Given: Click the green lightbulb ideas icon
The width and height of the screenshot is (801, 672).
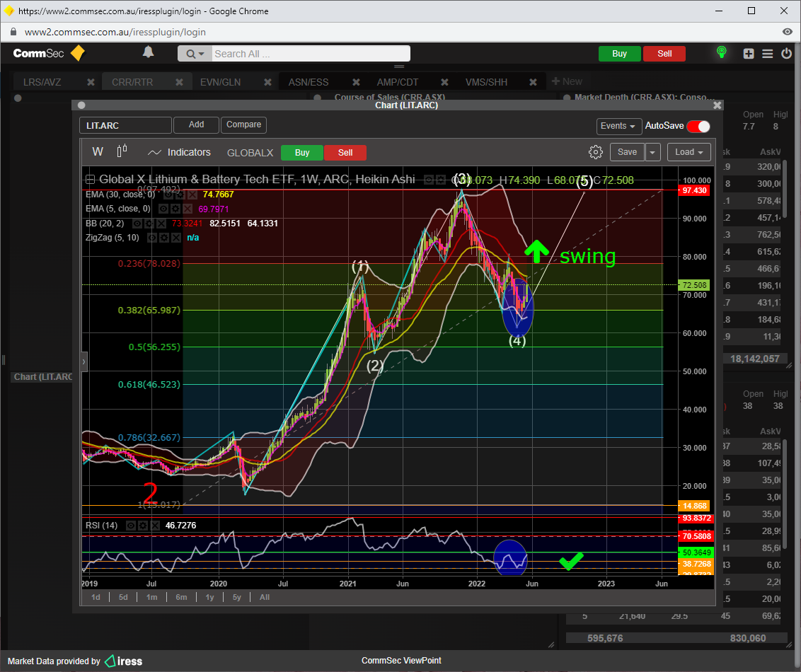Looking at the screenshot, I should (721, 52).
